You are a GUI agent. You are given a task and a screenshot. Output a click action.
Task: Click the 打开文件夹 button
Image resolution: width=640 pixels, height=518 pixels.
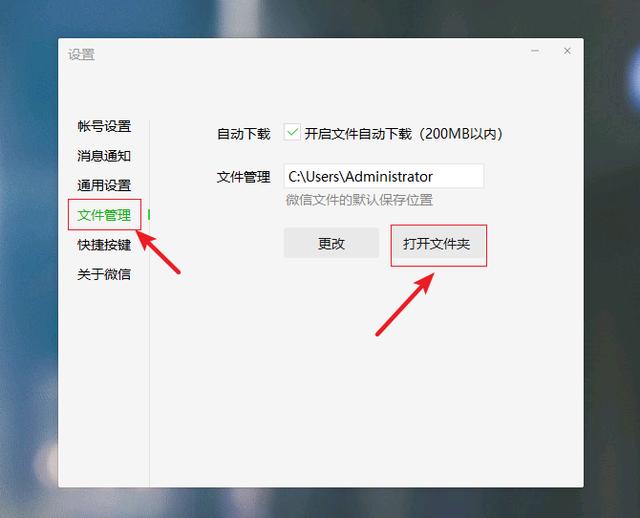437,244
